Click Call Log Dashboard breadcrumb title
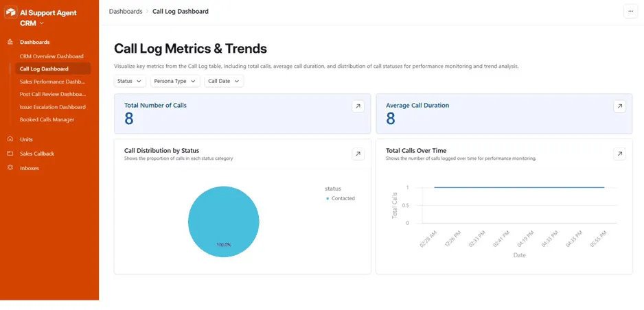The height and width of the screenshot is (310, 644). 181,12
